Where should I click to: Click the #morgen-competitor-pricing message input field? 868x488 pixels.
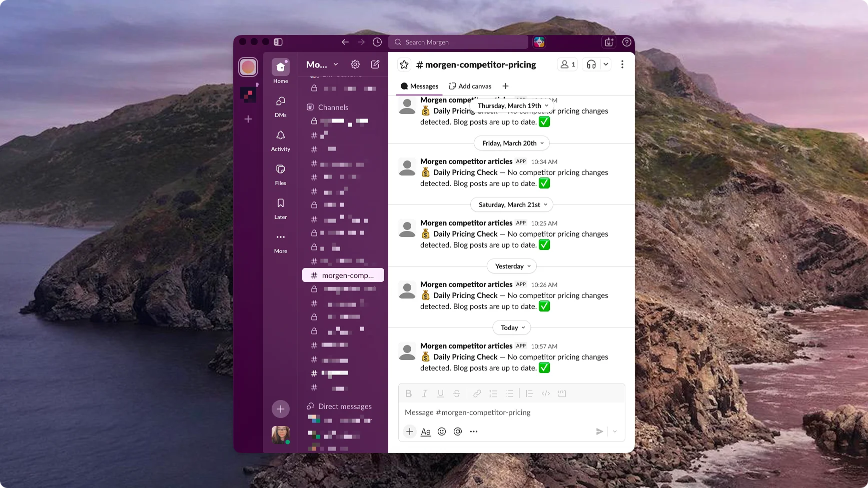point(500,412)
